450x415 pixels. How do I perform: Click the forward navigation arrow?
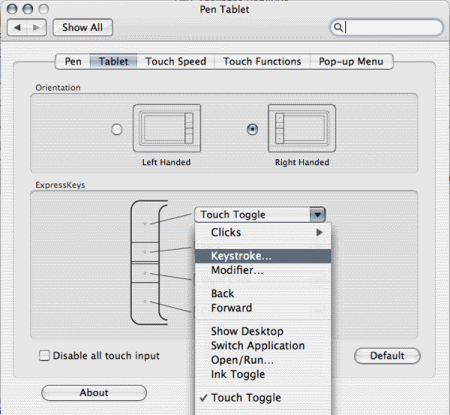[36, 27]
